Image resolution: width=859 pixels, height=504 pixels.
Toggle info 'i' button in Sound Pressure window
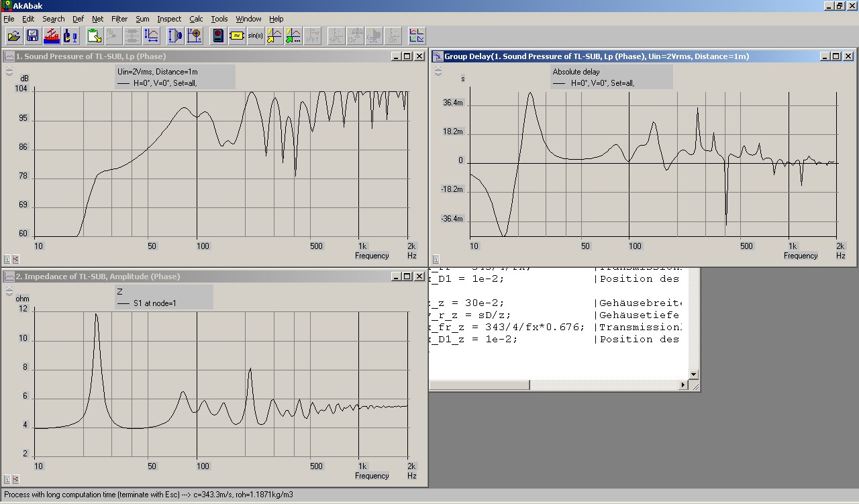[x=7, y=259]
